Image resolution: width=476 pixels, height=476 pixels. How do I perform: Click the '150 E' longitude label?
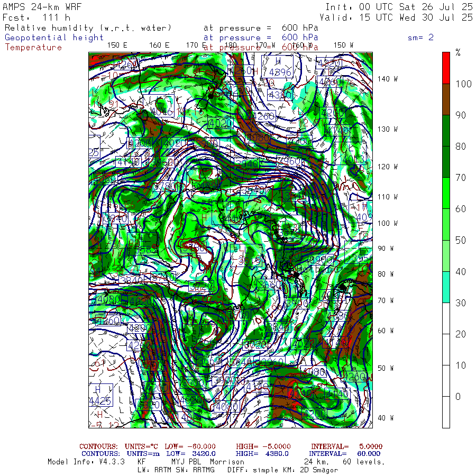[x=117, y=45]
